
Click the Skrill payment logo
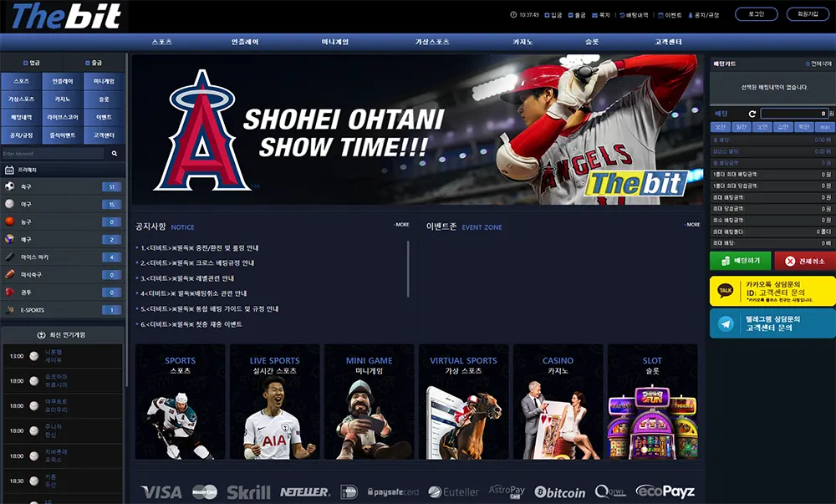[248, 492]
